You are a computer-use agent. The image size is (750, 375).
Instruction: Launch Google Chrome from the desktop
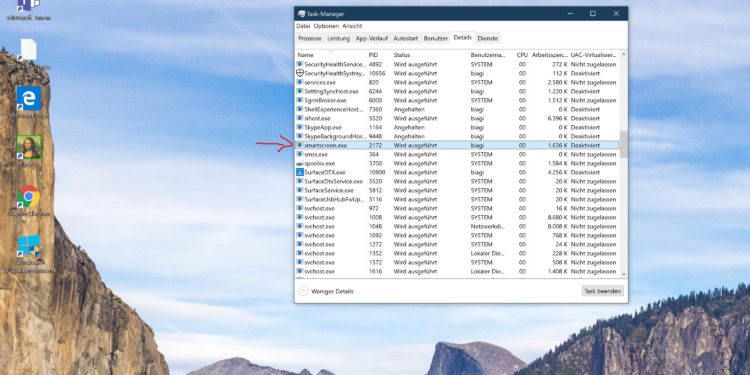[x=29, y=197]
